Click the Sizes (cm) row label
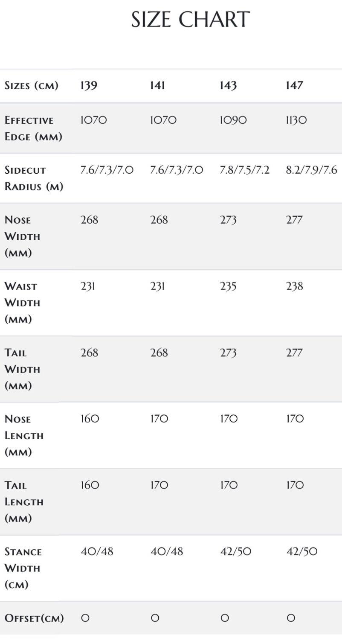This screenshot has width=342, height=644. 32,85
